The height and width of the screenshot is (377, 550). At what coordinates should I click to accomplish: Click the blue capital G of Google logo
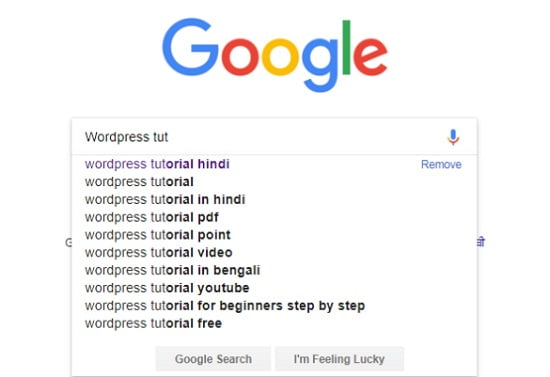point(190,47)
